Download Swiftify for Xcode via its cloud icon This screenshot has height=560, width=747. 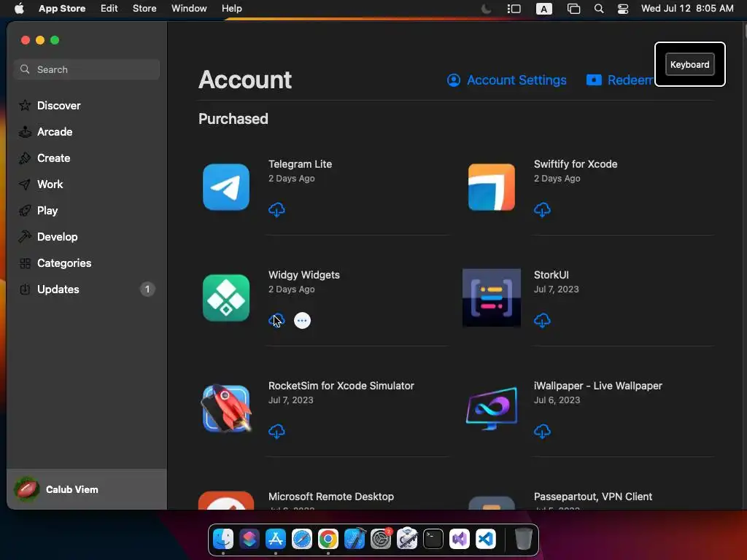[542, 209]
